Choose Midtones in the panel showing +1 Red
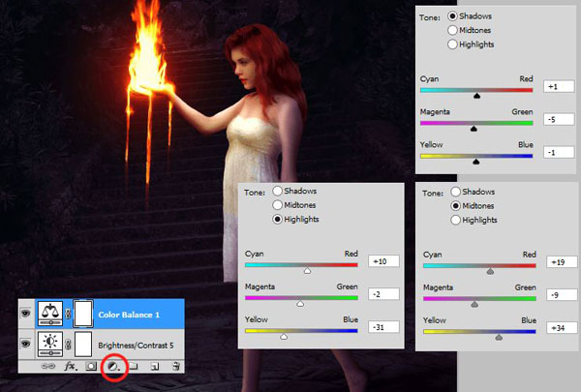This screenshot has height=392, width=581. click(452, 30)
